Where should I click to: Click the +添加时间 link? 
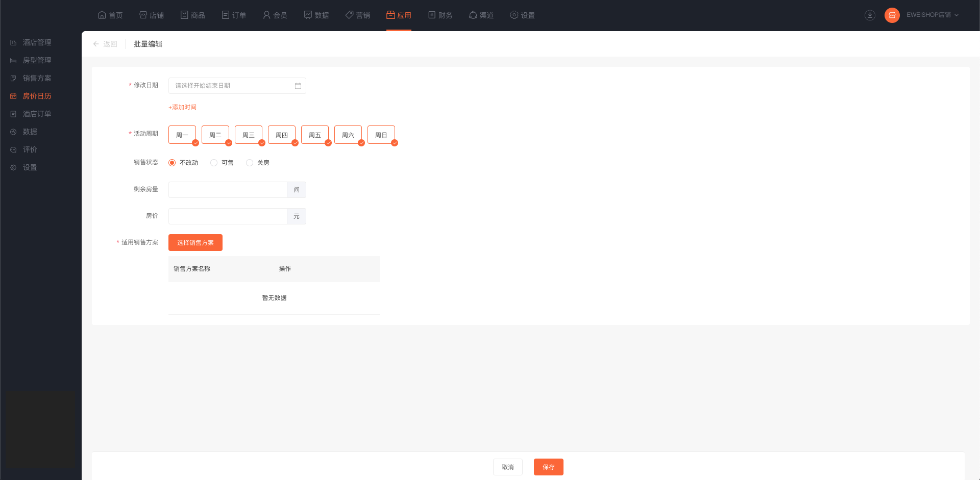click(x=182, y=107)
